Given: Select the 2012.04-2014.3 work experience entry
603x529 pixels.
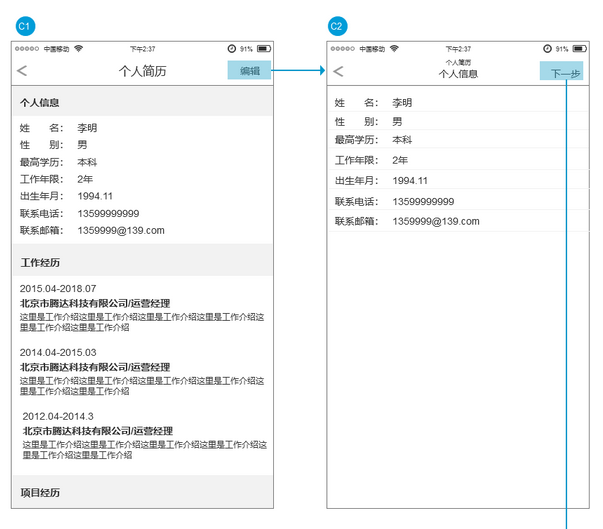Looking at the screenshot, I should tap(142, 435).
